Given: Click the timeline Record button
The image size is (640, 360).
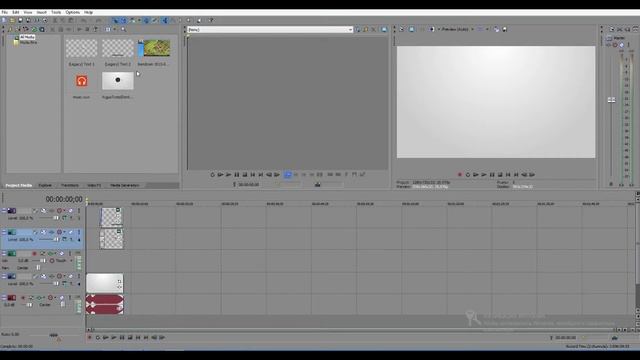Looking at the screenshot, I should point(89,338).
